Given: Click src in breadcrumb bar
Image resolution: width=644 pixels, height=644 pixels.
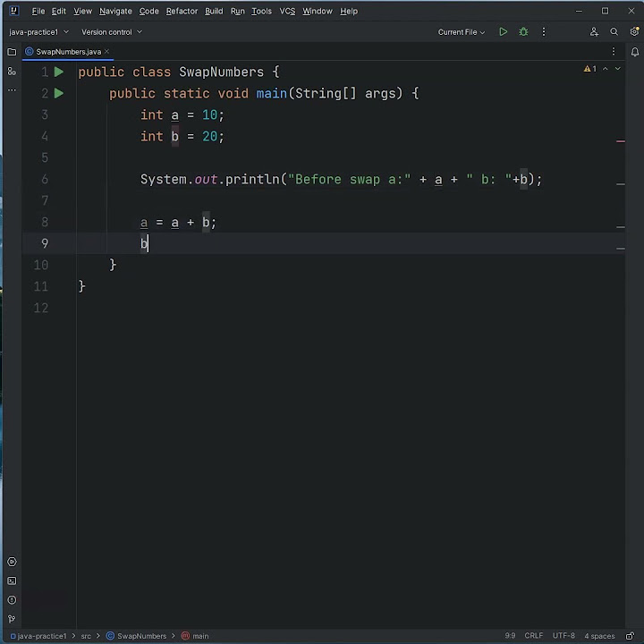Looking at the screenshot, I should (86, 636).
